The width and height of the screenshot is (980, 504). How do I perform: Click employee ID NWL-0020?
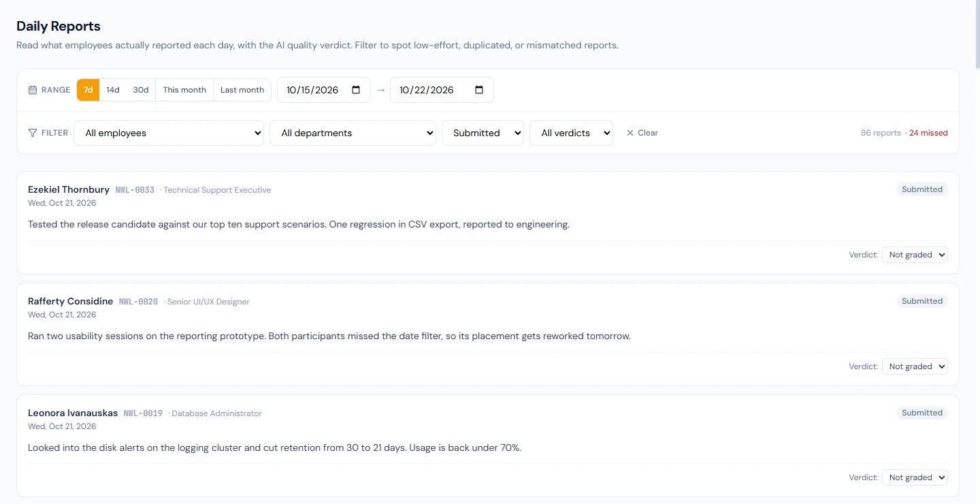coord(138,302)
